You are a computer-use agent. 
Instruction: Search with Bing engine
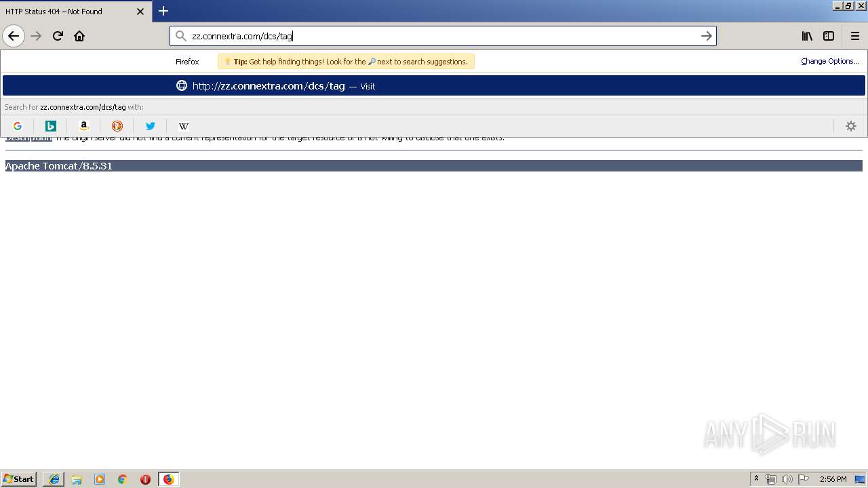51,126
